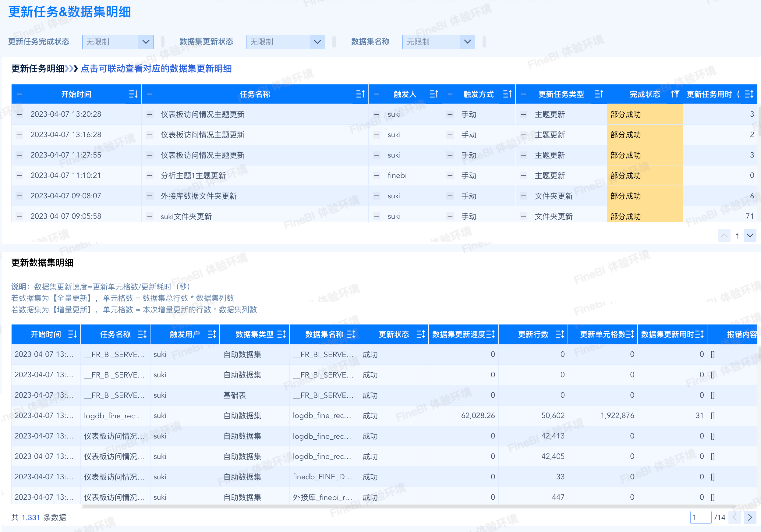Click page number input field
761x532 pixels.
[x=700, y=517]
